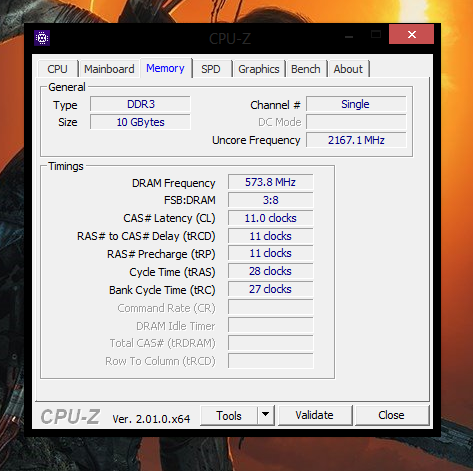The height and width of the screenshot is (471, 473).
Task: Click the CAS# Latency (CL) label
Action: tap(169, 218)
